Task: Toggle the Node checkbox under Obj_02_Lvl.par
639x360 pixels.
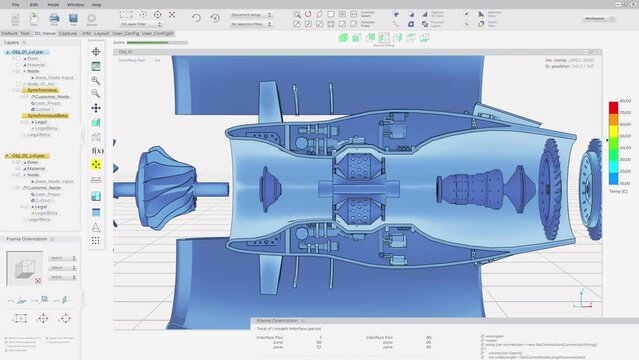Action: point(18,175)
